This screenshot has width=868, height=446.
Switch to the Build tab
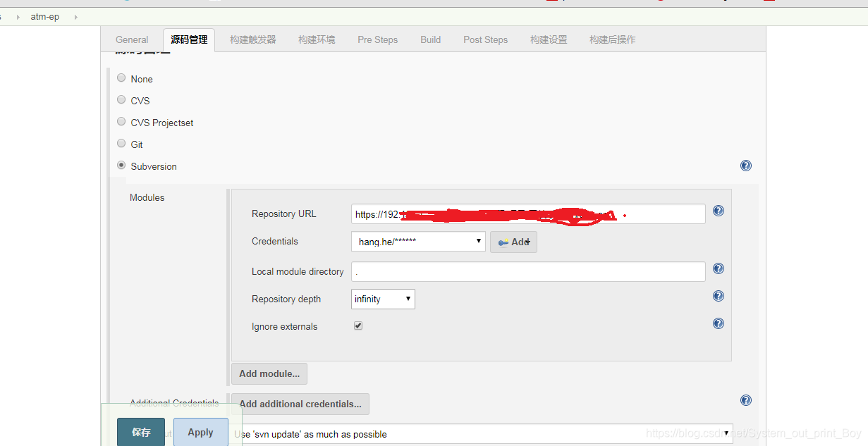pyautogui.click(x=431, y=40)
